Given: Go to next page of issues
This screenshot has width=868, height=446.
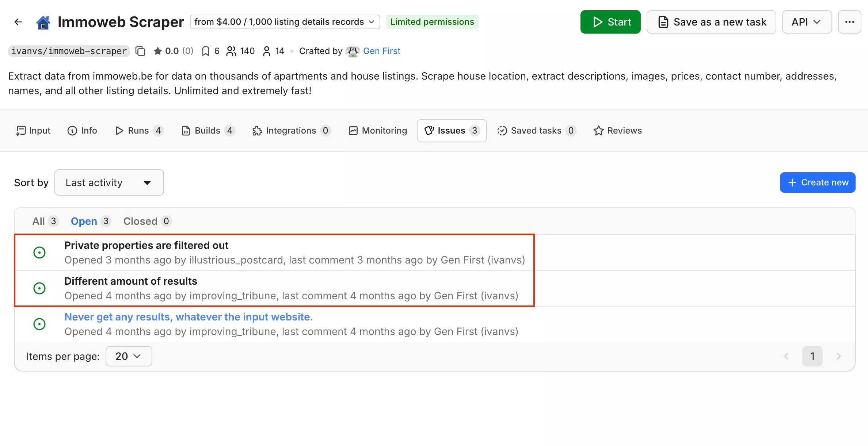Looking at the screenshot, I should pos(839,356).
